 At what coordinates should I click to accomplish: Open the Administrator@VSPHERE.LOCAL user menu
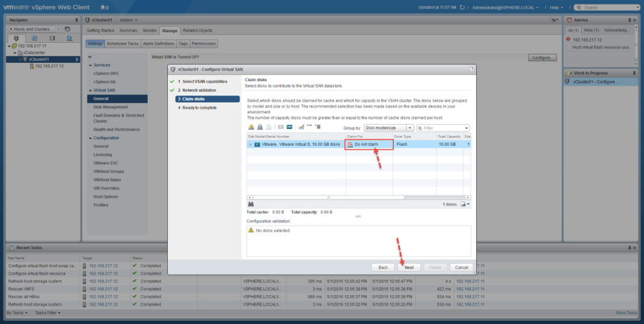pos(505,8)
